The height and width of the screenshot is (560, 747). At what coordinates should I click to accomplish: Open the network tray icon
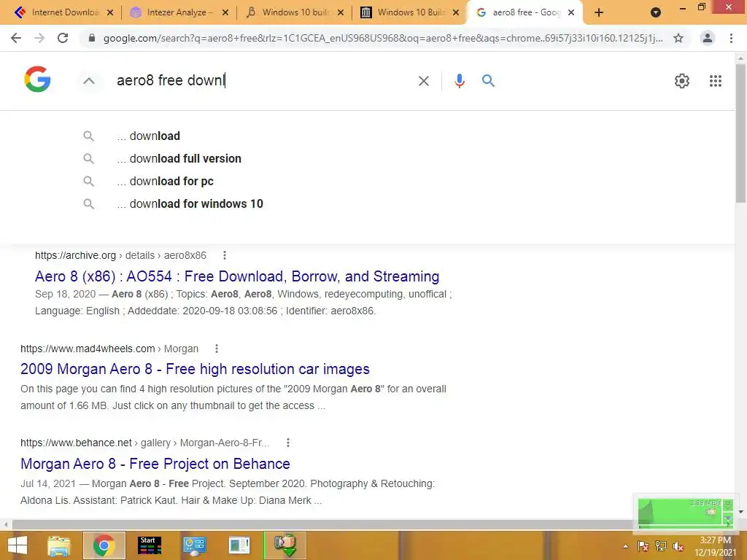[661, 546]
